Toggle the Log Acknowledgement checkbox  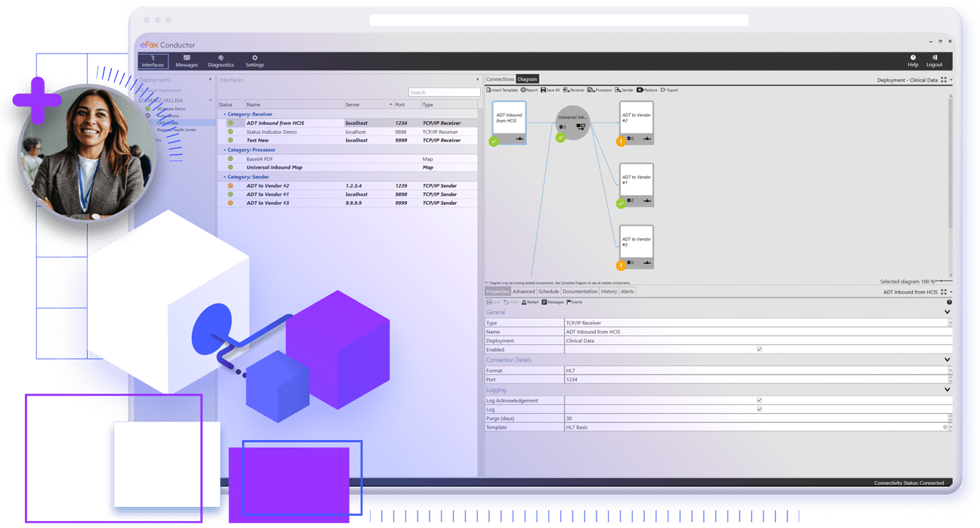point(759,400)
